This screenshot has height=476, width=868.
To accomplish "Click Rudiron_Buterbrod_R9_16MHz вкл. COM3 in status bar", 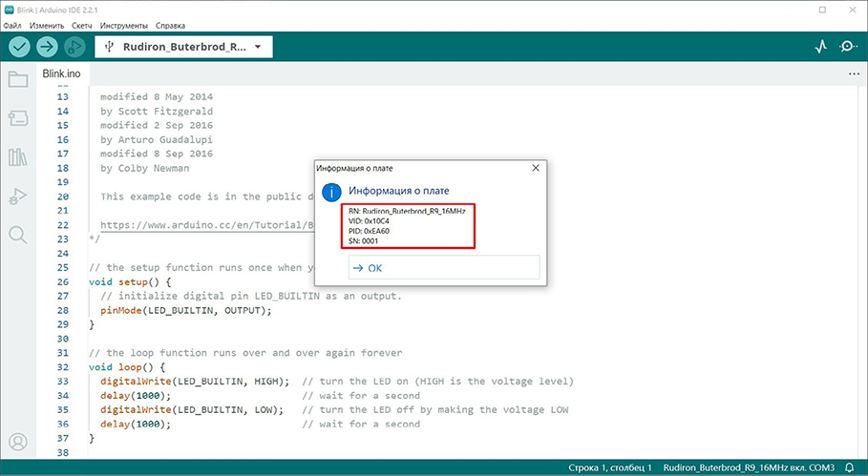I will (749, 467).
